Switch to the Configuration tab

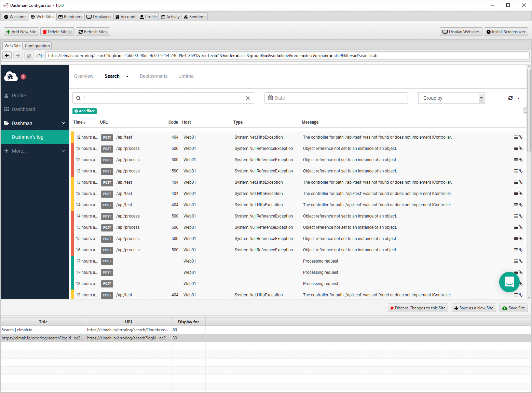pos(37,45)
